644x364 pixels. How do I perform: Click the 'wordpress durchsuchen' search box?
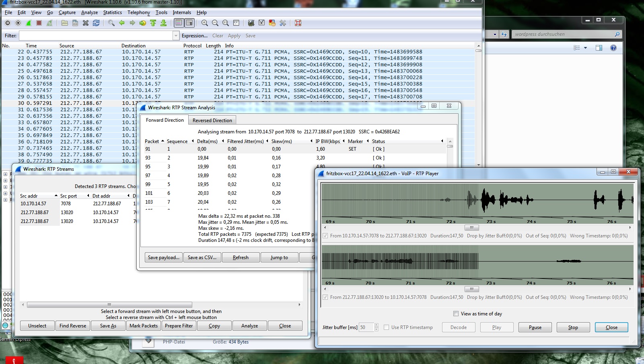[x=567, y=34]
